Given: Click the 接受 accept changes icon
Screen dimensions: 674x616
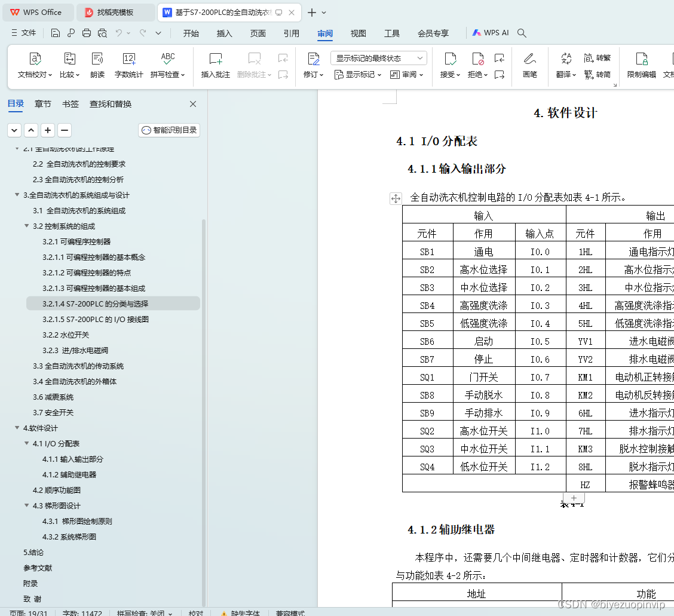Looking at the screenshot, I should coord(450,59).
